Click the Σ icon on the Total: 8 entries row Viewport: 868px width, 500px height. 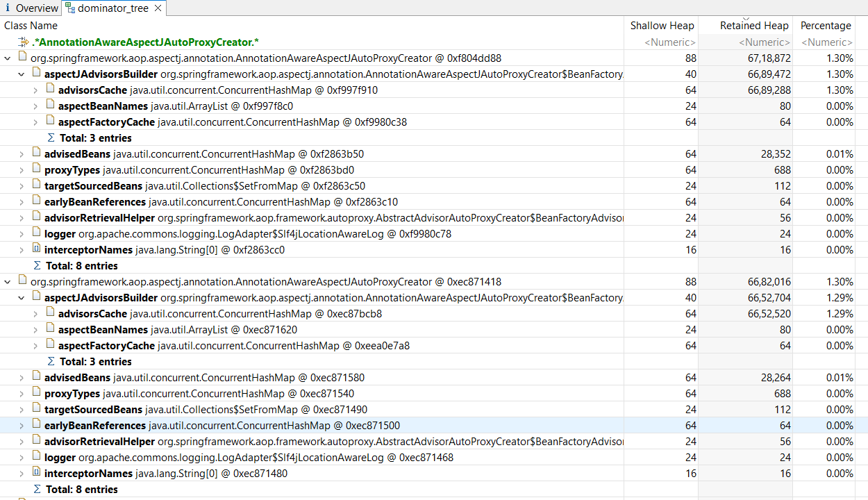click(36, 265)
